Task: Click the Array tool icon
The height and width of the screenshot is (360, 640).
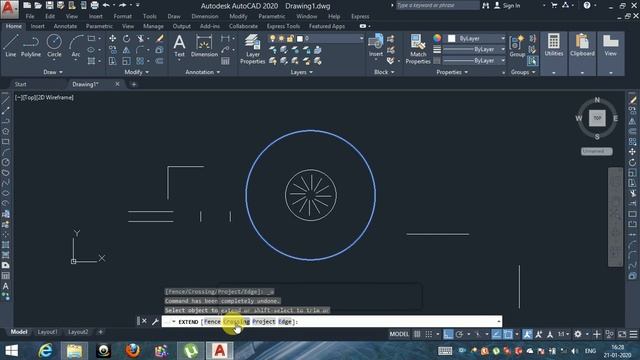Action: 140,61
